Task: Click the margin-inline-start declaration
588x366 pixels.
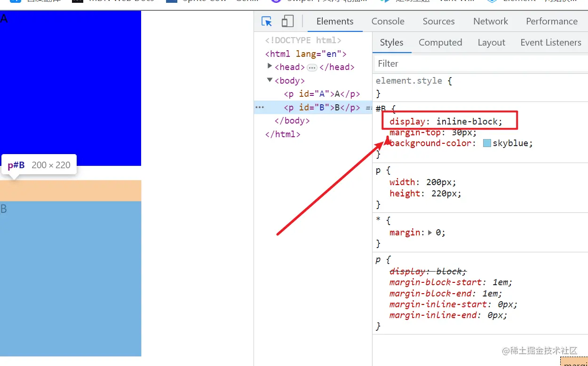Action: point(453,304)
